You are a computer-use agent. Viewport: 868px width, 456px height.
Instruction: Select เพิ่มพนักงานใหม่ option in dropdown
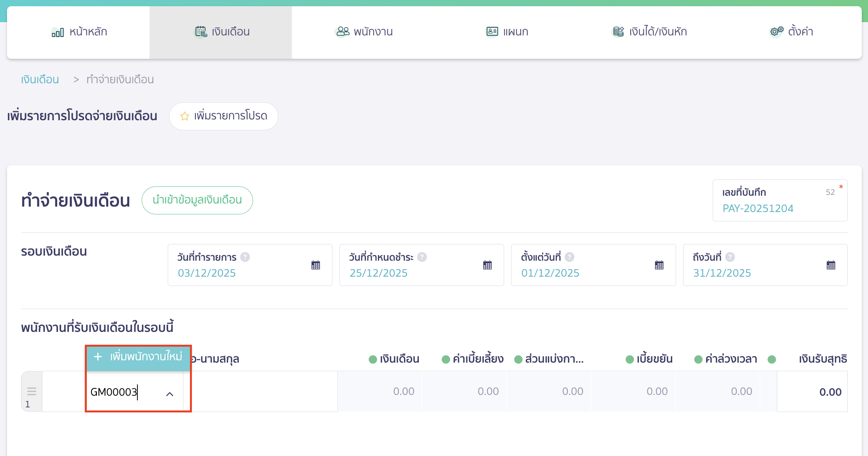(x=138, y=357)
